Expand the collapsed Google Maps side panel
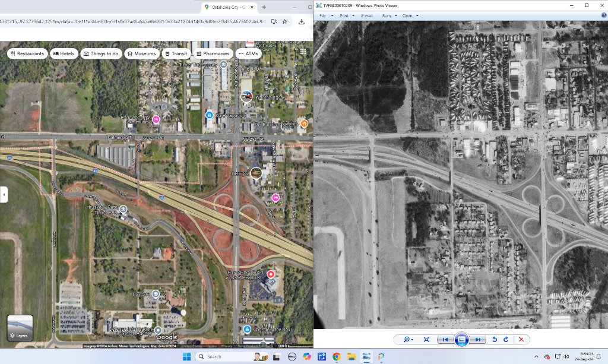Viewport: 608px width, 364px height. (x=4, y=194)
